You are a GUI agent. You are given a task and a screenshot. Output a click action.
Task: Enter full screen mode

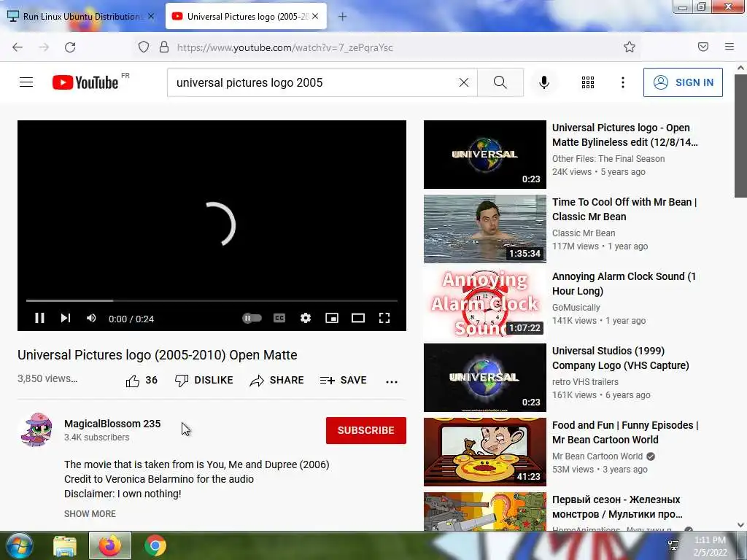tap(384, 318)
